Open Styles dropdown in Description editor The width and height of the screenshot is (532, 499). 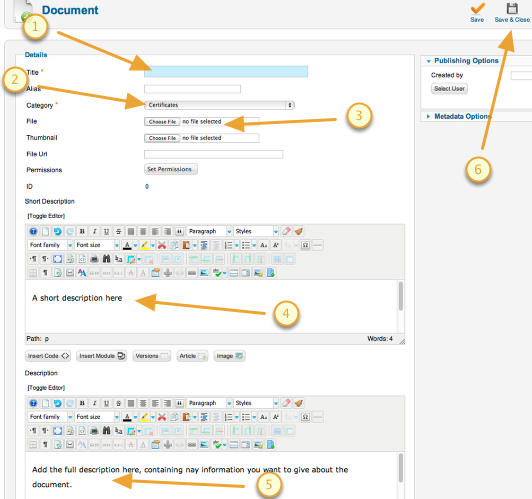256,403
